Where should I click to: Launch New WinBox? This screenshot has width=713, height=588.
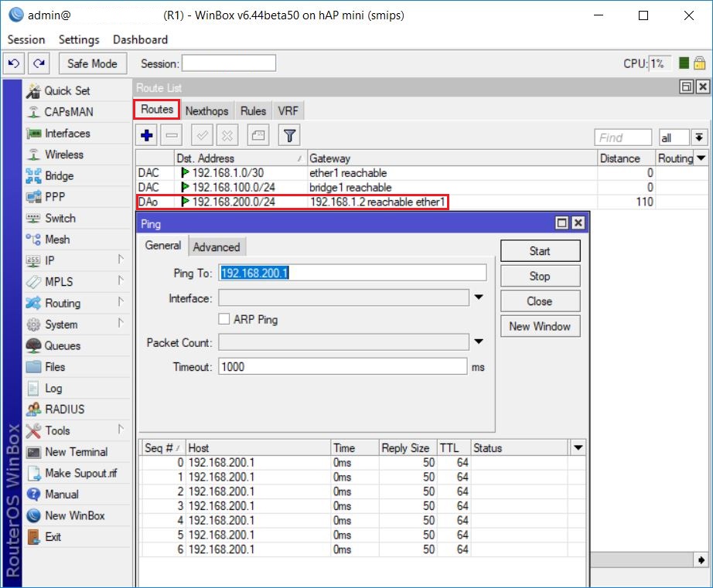[74, 515]
